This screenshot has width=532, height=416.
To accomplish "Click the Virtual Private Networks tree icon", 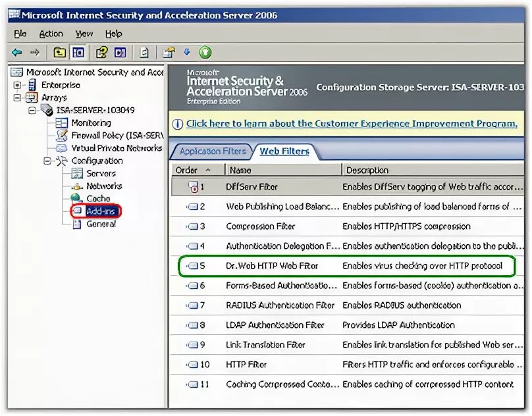I will pyautogui.click(x=61, y=148).
